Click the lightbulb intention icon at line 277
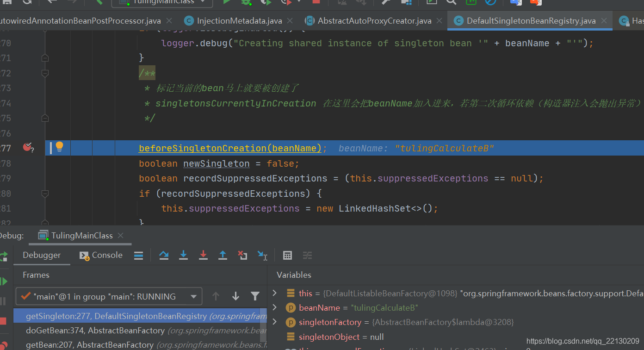The width and height of the screenshot is (644, 350). (x=59, y=147)
